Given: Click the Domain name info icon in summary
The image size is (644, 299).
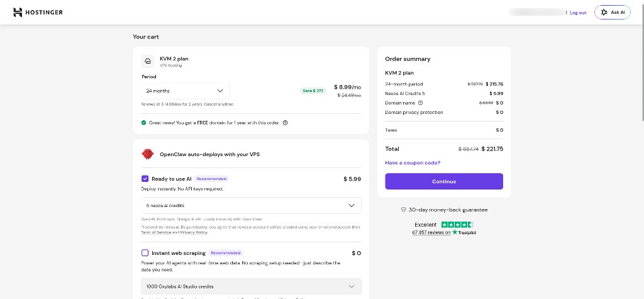Looking at the screenshot, I should [x=420, y=103].
